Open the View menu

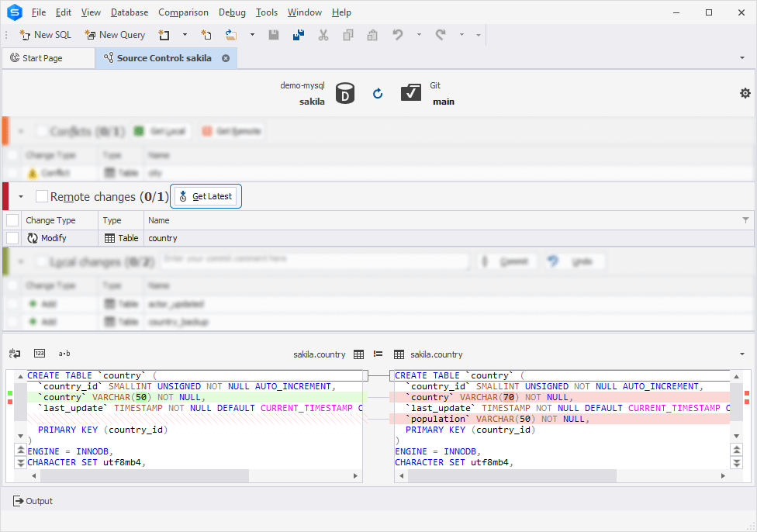(x=91, y=12)
